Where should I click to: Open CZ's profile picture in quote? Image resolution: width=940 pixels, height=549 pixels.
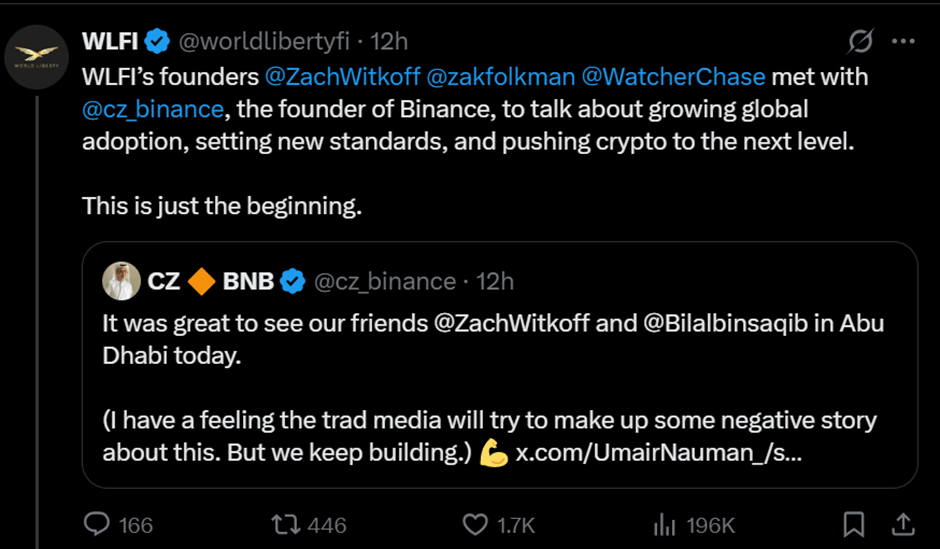point(121,281)
